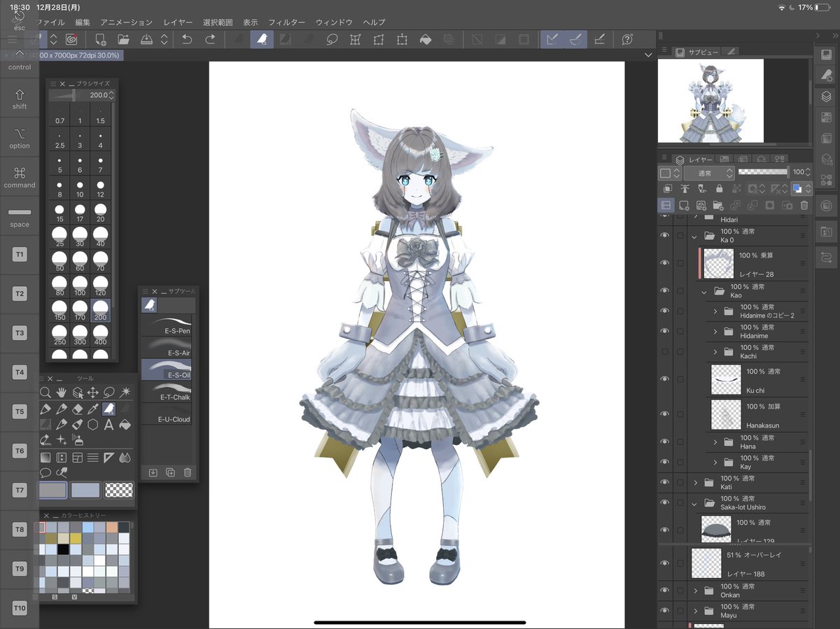This screenshot has width=840, height=629.
Task: Tap the T1 edge keyboard key
Action: coord(20,255)
